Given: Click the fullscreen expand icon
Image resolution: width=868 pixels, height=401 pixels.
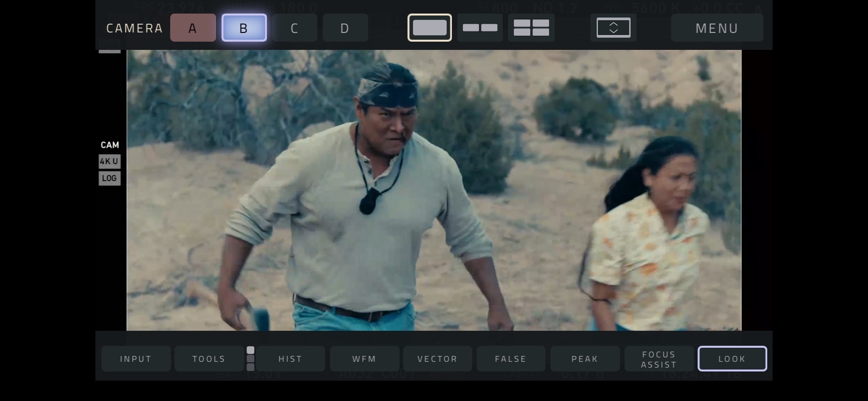Looking at the screenshot, I should (613, 28).
